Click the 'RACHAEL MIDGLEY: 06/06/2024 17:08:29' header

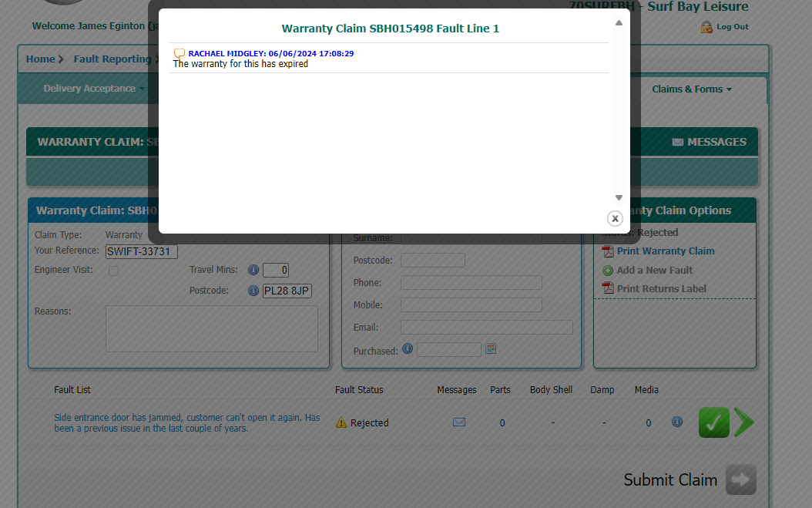[x=271, y=53]
